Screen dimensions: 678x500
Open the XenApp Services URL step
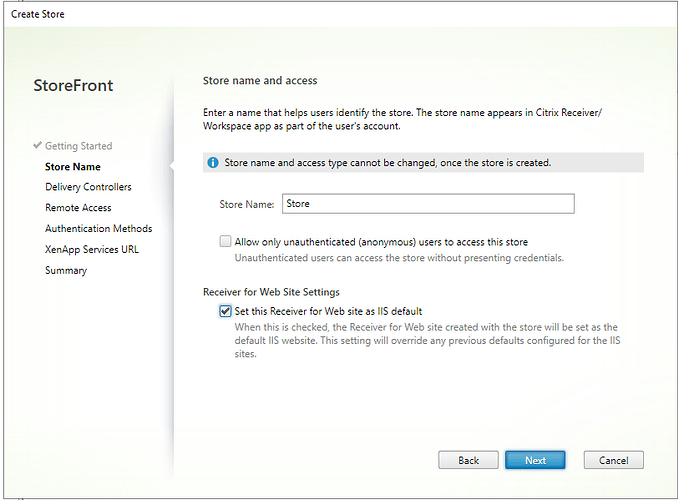(x=91, y=249)
